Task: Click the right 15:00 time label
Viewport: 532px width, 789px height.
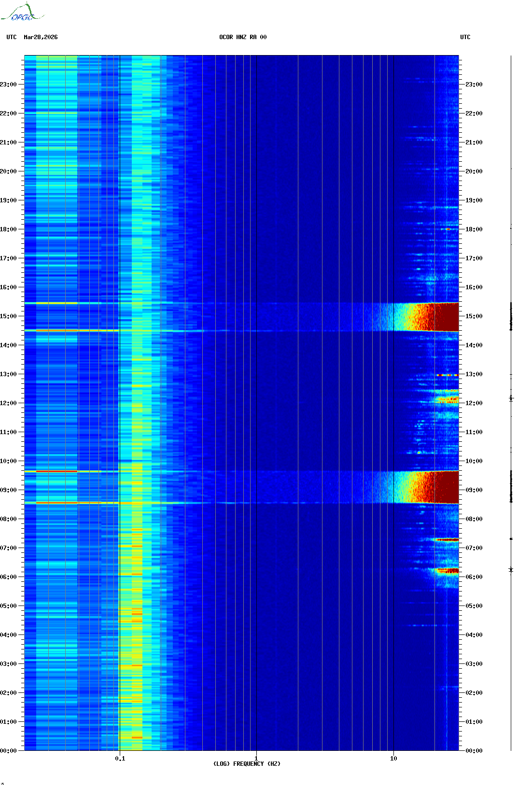Action: pos(474,316)
